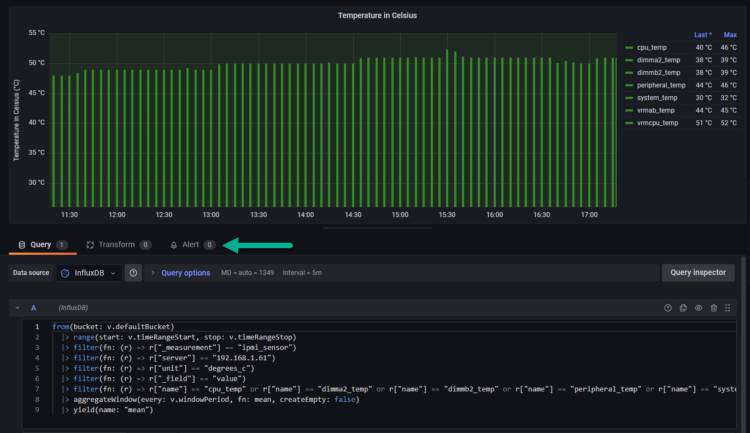Sort legend by Last column

tap(702, 34)
